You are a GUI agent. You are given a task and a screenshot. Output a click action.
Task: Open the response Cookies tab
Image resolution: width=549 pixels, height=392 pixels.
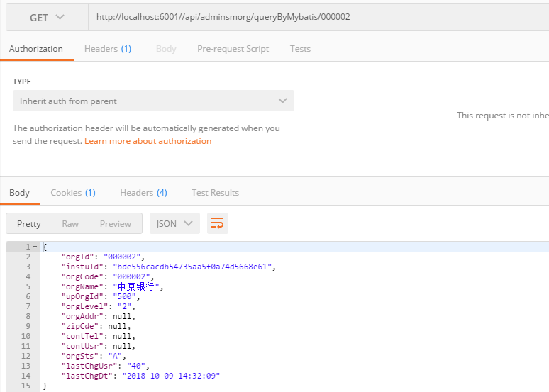[73, 193]
